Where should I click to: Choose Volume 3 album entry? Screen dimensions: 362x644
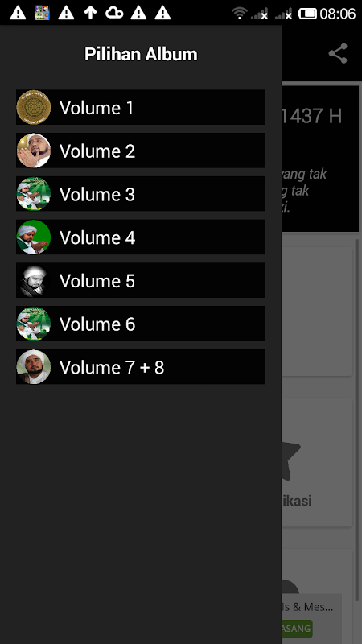click(141, 194)
